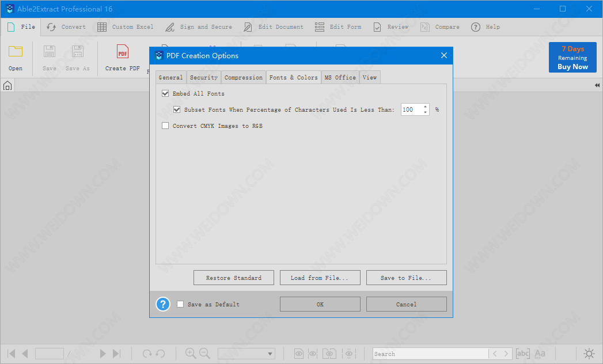Image resolution: width=603 pixels, height=364 pixels.
Task: Click the home icon below the toolbar
Action: (7, 85)
